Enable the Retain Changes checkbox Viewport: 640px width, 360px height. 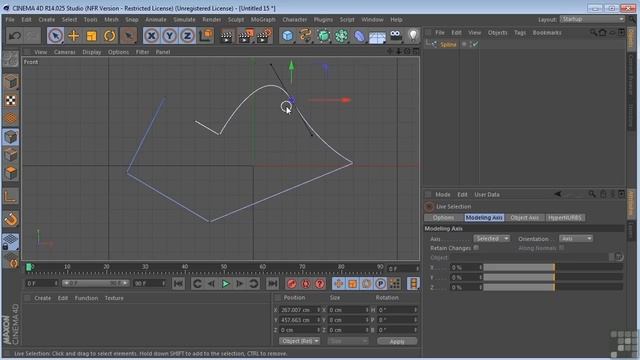[x=476, y=248]
